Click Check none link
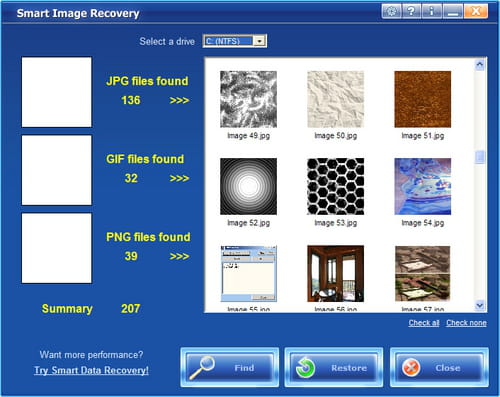 (466, 323)
